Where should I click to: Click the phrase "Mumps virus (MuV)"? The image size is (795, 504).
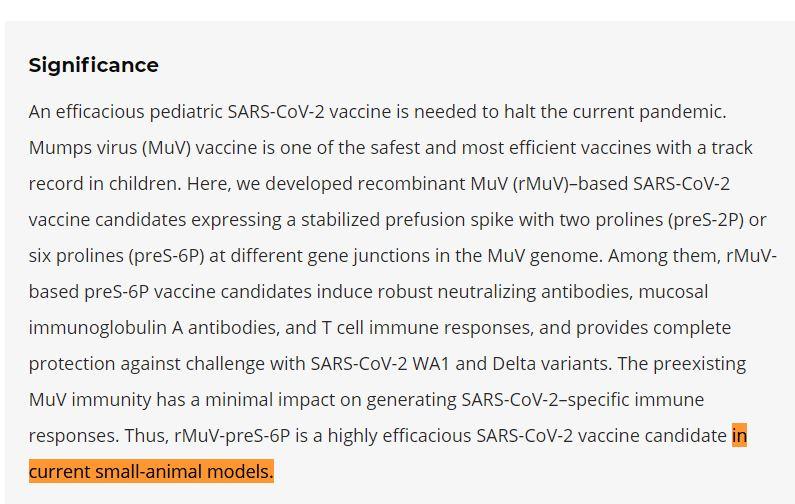(x=110, y=148)
